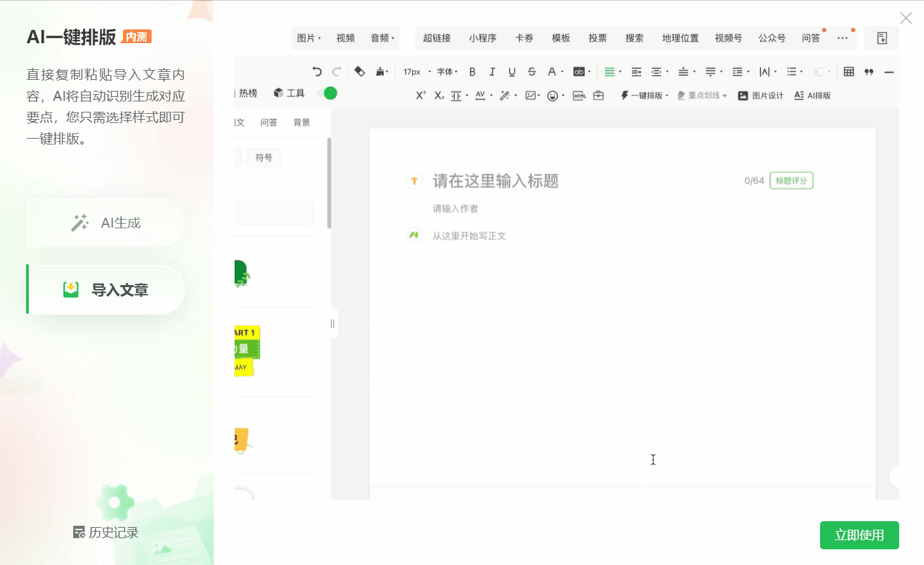Open the image chart insert dropdown

coord(533,95)
